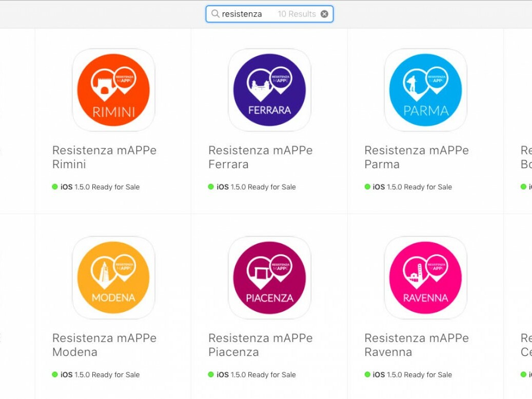This screenshot has width=532, height=399.
Task: Click Modena's iOS 1.5.0 Ready for Sale status
Action: [96, 374]
